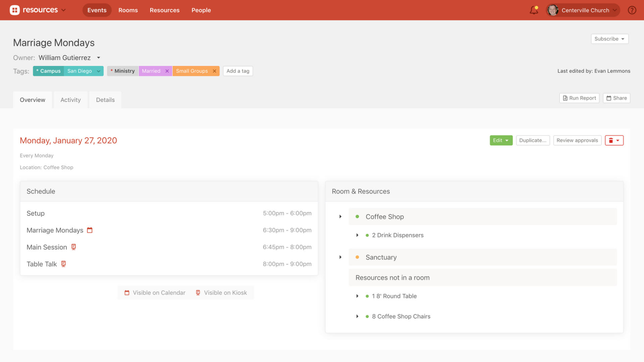The image size is (644, 362).
Task: Remove the Married tag
Action: pos(167,71)
